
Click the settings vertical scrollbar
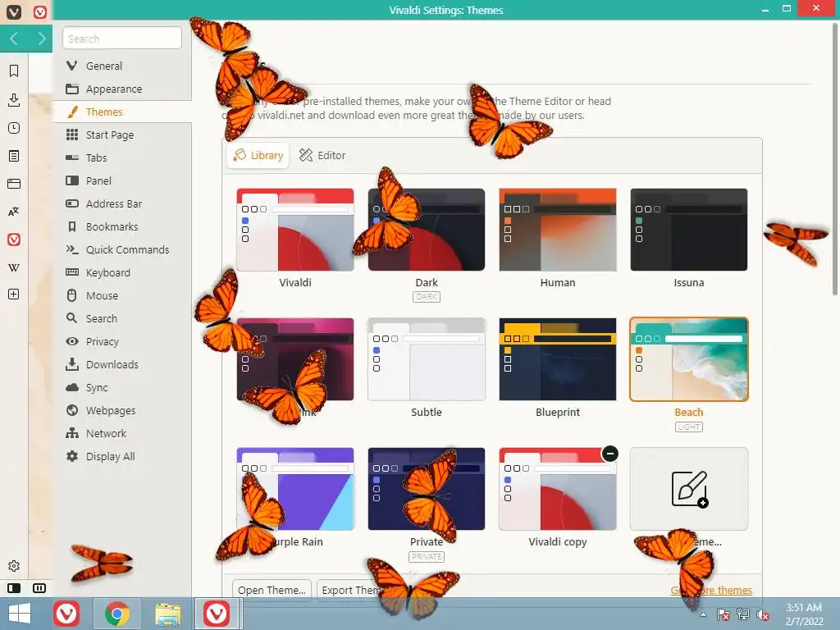(834, 161)
